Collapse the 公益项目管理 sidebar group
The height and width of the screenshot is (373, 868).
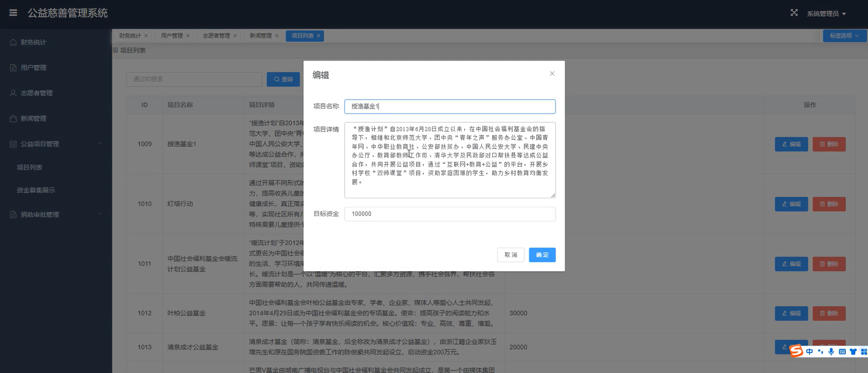point(56,143)
